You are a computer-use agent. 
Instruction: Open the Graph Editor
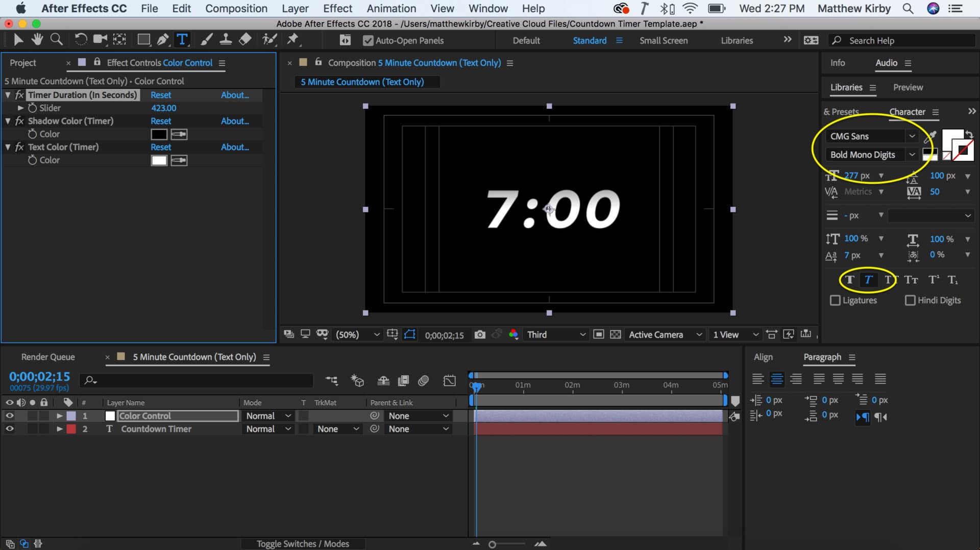coord(449,380)
